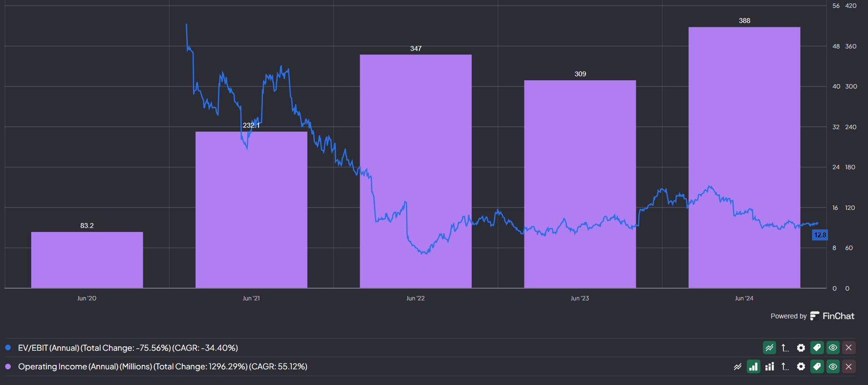
Task: Toggle data labels tag for EV/EBIT
Action: 817,348
